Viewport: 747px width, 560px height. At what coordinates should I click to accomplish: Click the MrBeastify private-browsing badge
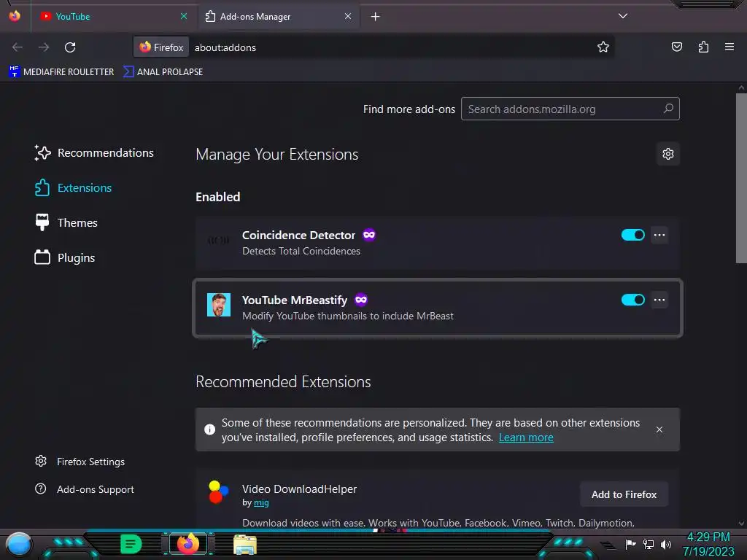pyautogui.click(x=360, y=300)
